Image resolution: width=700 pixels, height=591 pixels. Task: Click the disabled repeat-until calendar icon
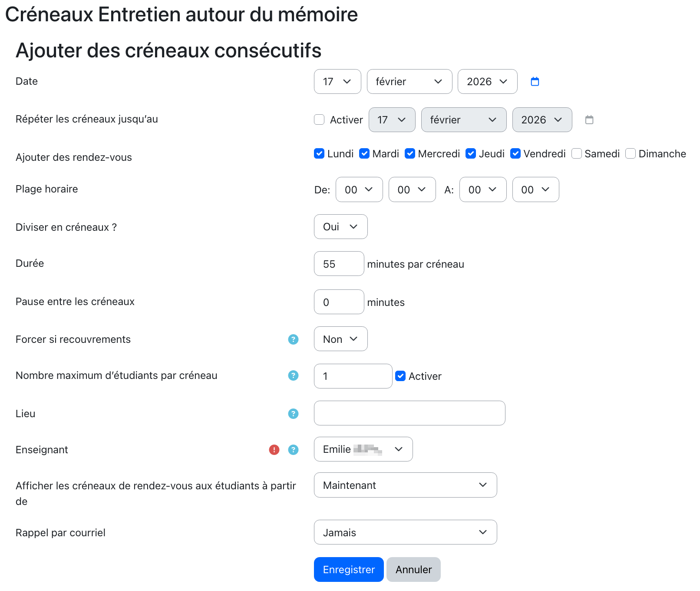[589, 120]
